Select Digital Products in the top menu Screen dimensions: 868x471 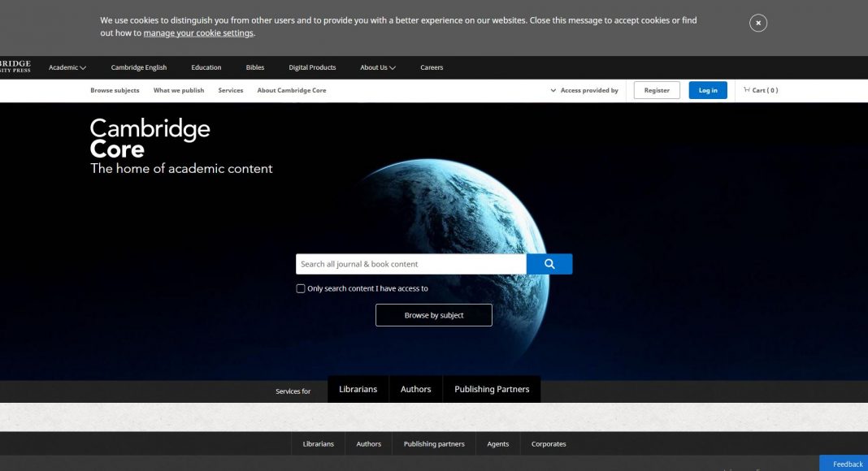click(312, 67)
